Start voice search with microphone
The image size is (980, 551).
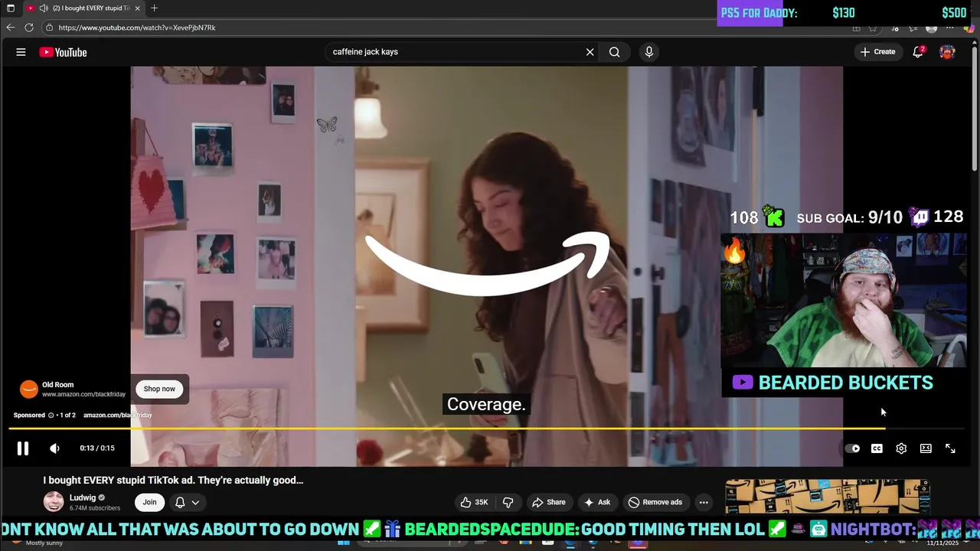pyautogui.click(x=648, y=52)
